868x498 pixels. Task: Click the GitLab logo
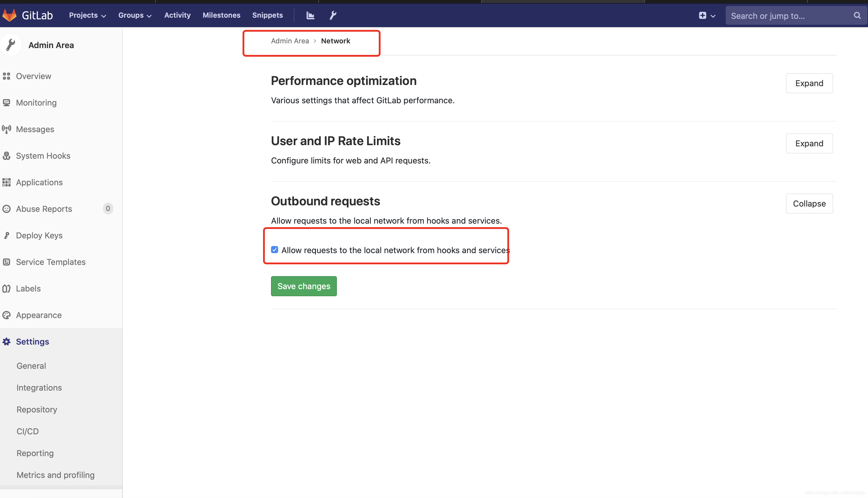click(27, 15)
